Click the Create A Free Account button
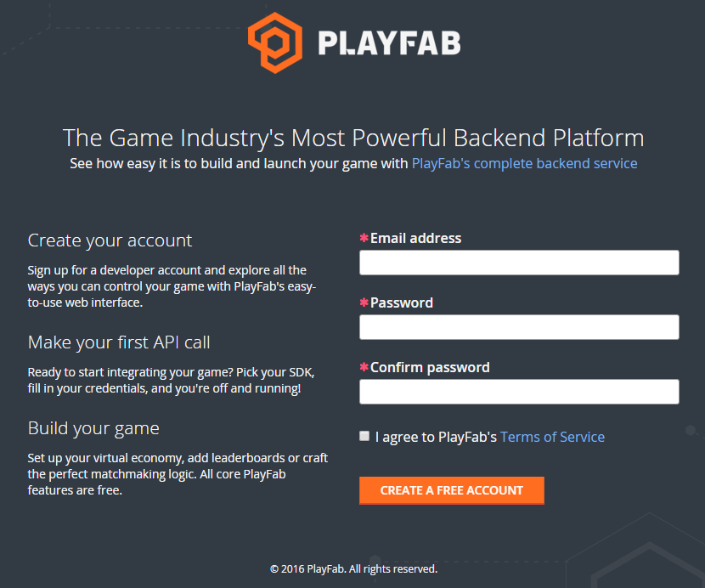This screenshot has height=588, width=705. (451, 490)
